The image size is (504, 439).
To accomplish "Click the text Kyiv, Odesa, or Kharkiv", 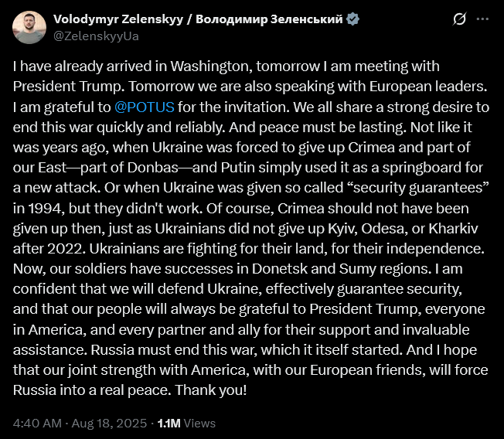I will tap(403, 229).
